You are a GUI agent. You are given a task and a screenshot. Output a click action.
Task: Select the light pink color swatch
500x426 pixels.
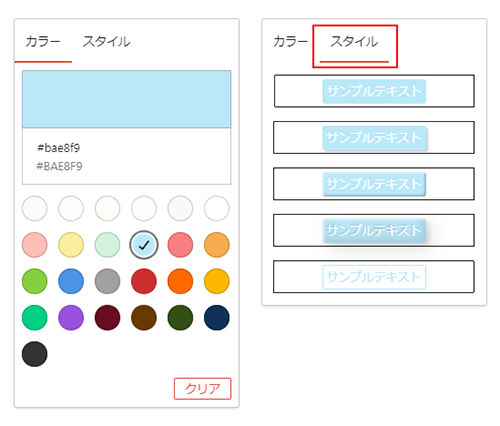[35, 245]
